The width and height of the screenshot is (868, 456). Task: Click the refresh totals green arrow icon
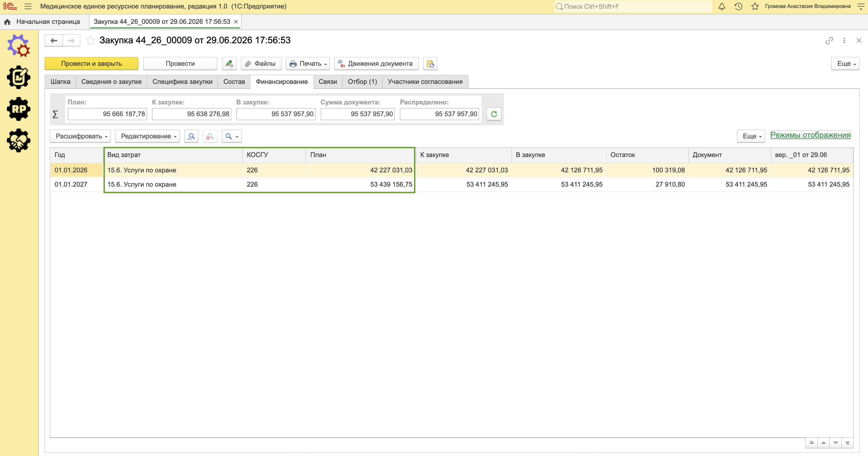click(x=494, y=114)
